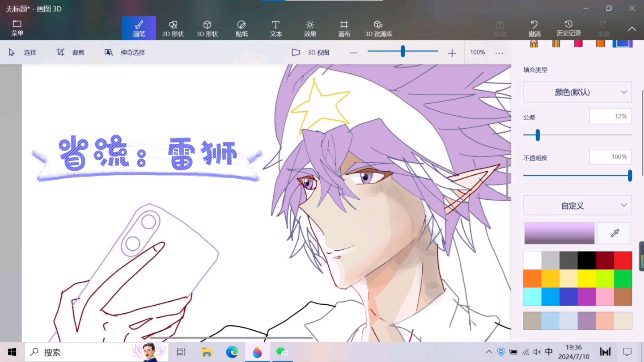Switch the 中 input method indicator
The image size is (644, 362).
(x=549, y=352)
